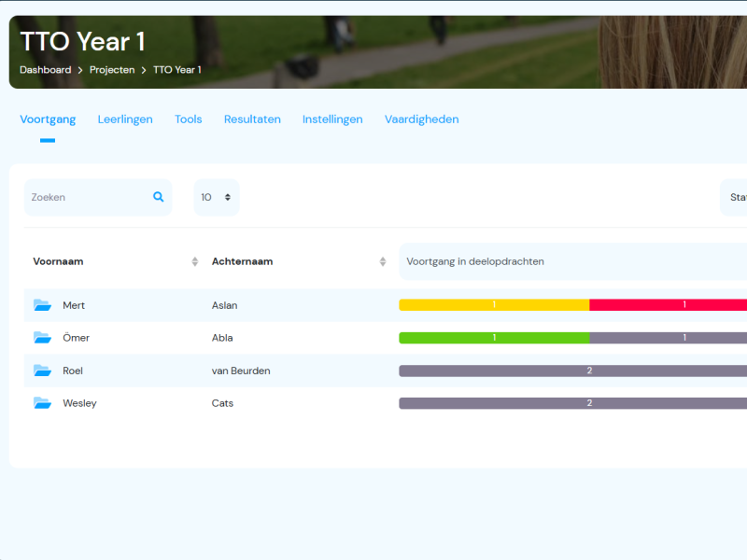Go to Dashboard via breadcrumb
The height and width of the screenshot is (560, 747).
(45, 70)
